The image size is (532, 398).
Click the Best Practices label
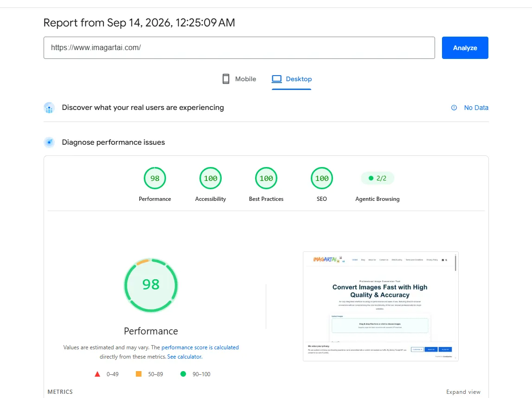coord(266,199)
